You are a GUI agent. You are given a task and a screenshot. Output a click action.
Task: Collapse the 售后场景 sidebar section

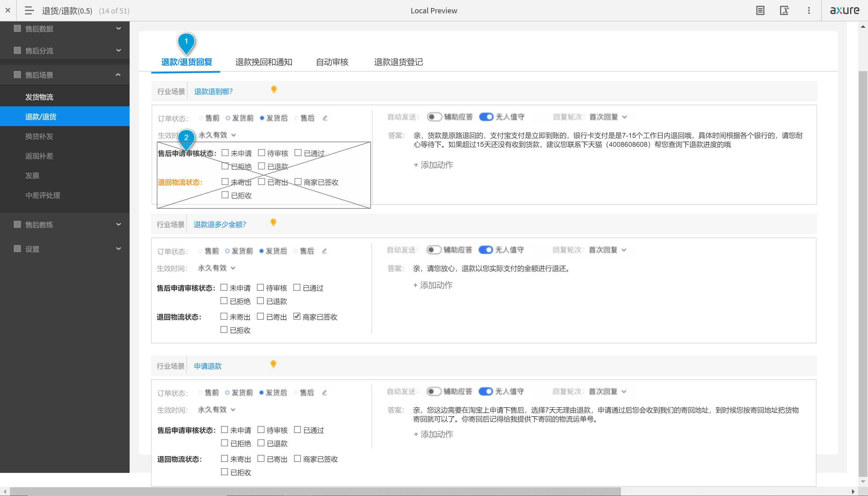tap(118, 75)
